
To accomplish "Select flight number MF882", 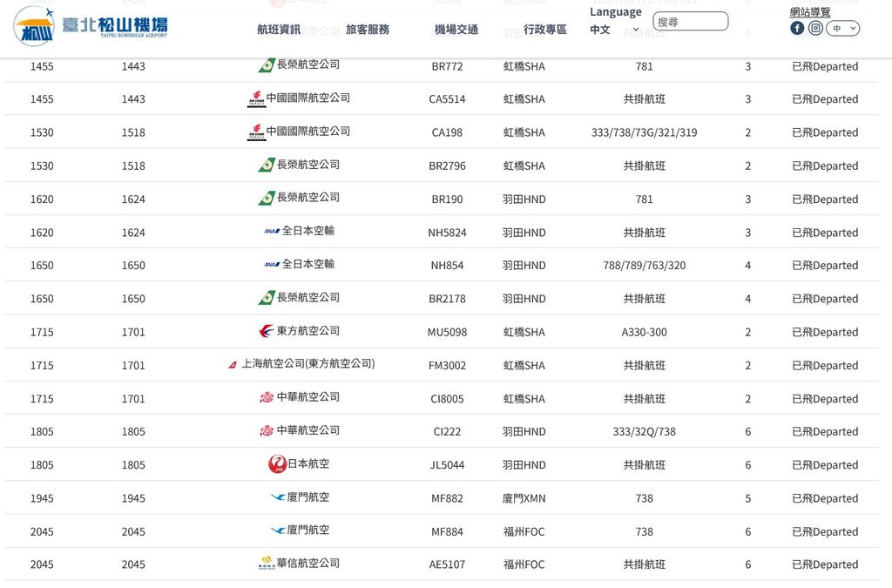I will (x=447, y=499).
